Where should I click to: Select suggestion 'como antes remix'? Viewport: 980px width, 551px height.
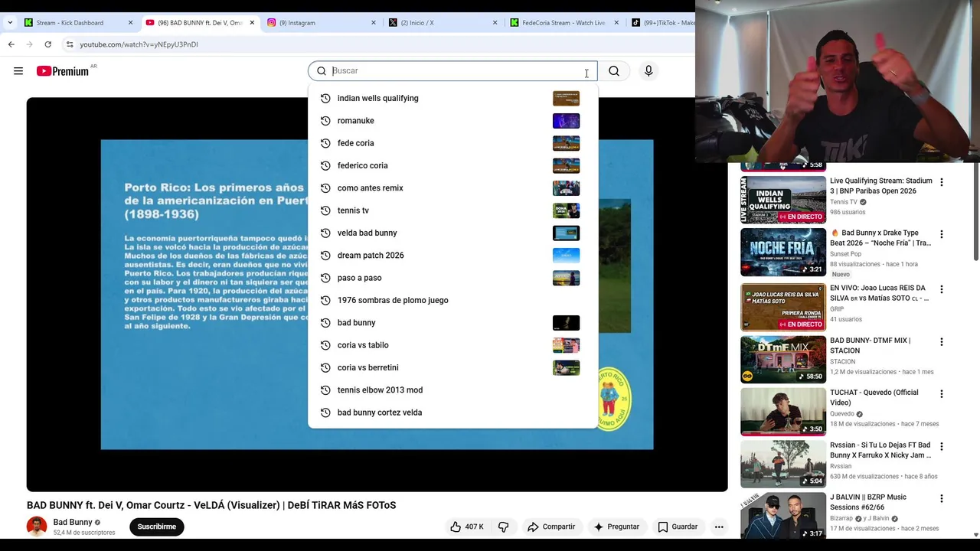[x=452, y=188]
